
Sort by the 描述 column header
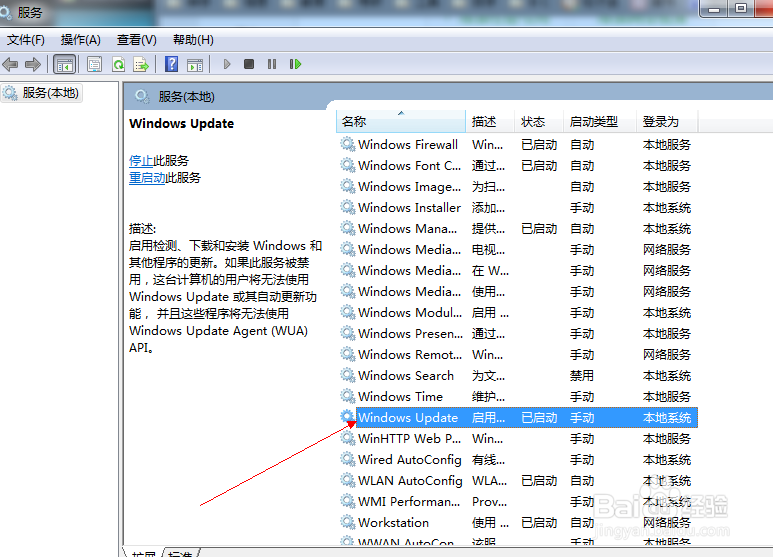coord(490,121)
